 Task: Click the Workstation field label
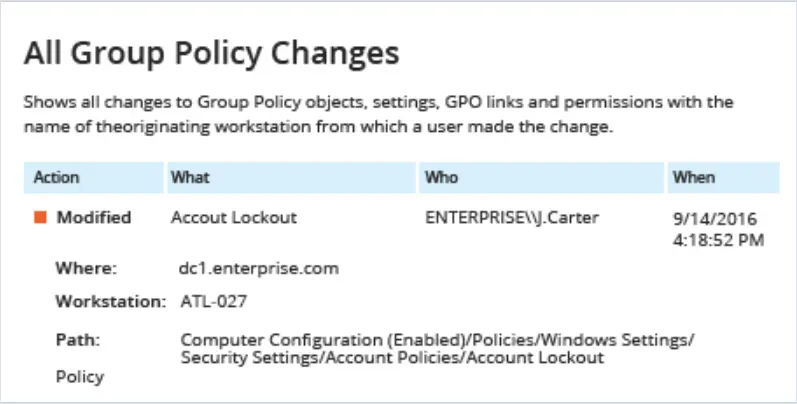click(x=111, y=301)
